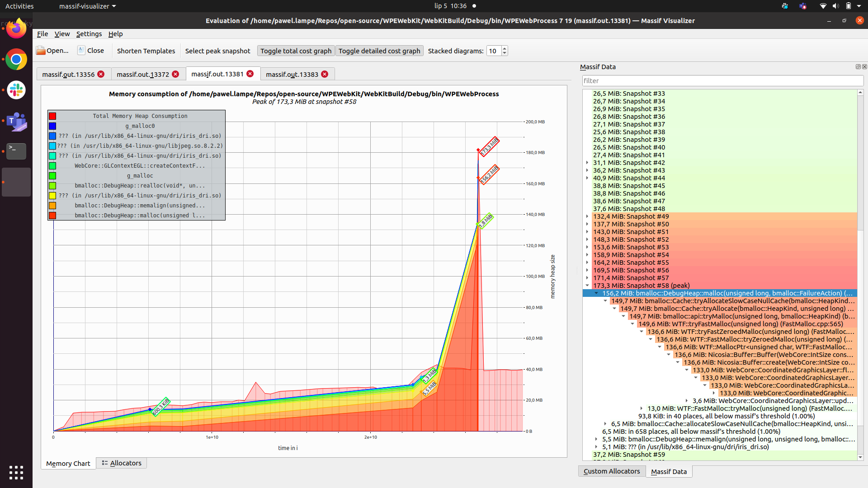
Task: Collapse Snapshot #58 peak entry
Action: [588, 285]
